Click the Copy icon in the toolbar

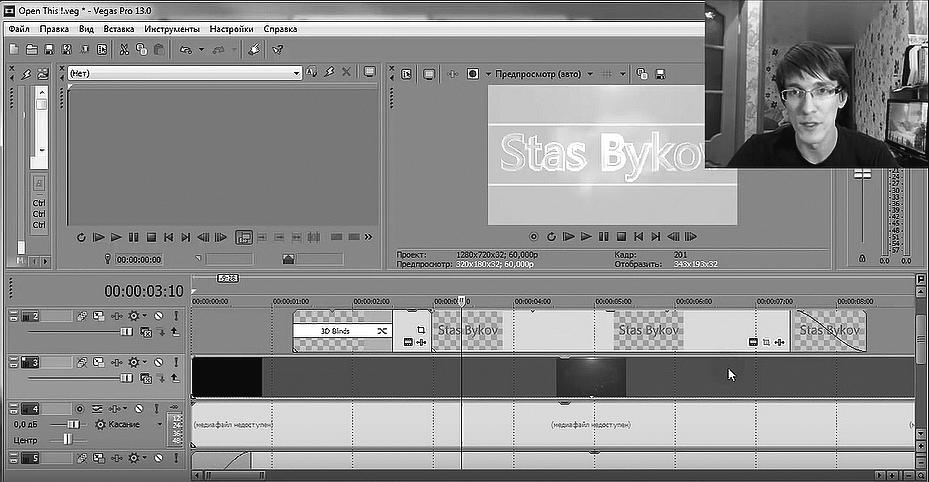[x=141, y=50]
